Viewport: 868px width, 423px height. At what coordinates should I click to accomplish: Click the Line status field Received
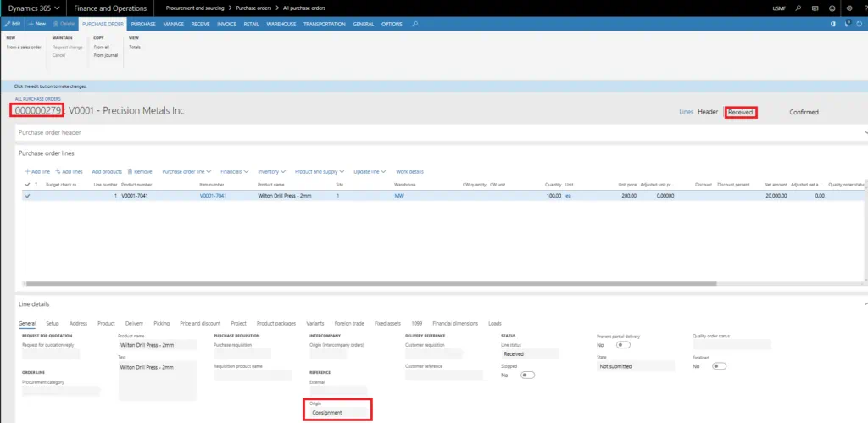(530, 353)
